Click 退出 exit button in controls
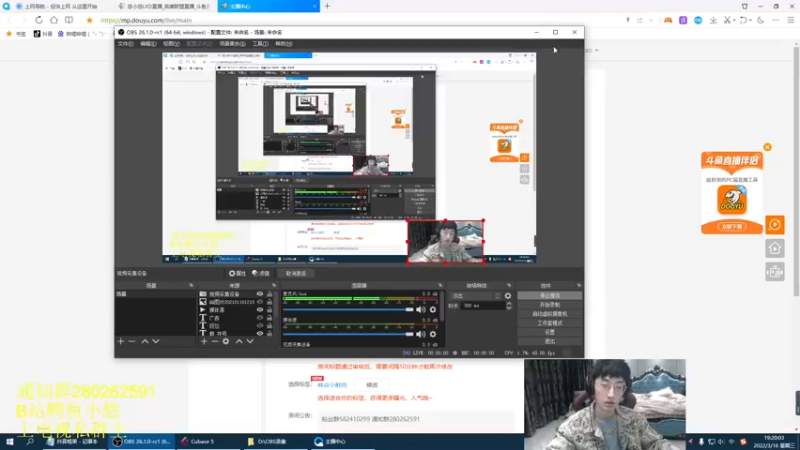The image size is (800, 450). [549, 341]
